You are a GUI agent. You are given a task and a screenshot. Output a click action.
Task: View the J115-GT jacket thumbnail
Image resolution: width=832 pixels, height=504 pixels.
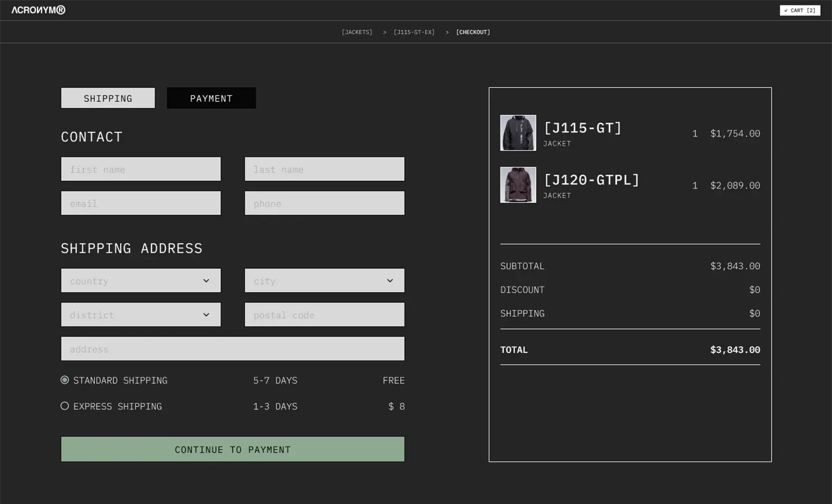(x=518, y=133)
